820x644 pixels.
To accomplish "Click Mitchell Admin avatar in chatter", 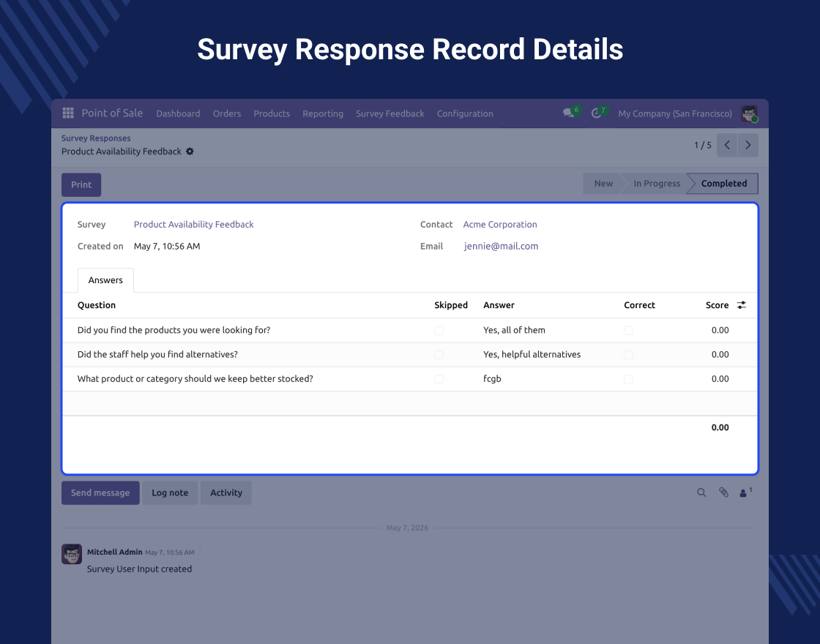I will click(x=72, y=554).
